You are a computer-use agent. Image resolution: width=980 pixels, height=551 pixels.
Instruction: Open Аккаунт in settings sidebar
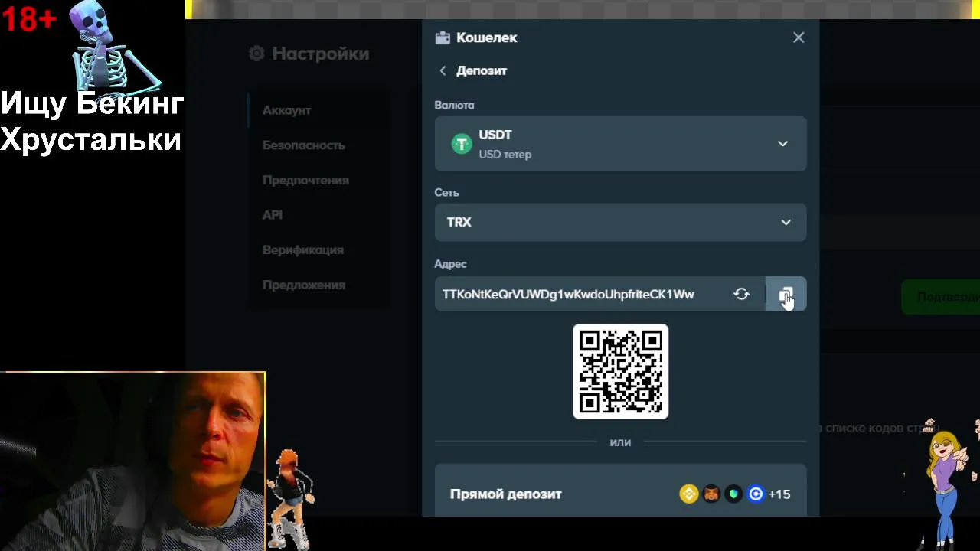pyautogui.click(x=286, y=110)
